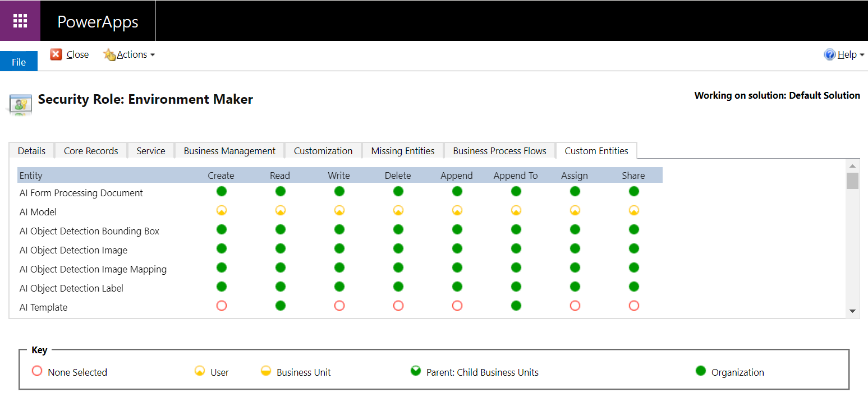Viewport: 868px width, 397px height.
Task: Switch to the Details tab
Action: (31, 151)
